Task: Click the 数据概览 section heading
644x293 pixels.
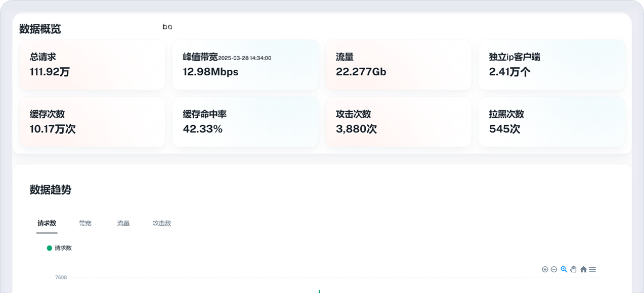Action: [x=39, y=29]
